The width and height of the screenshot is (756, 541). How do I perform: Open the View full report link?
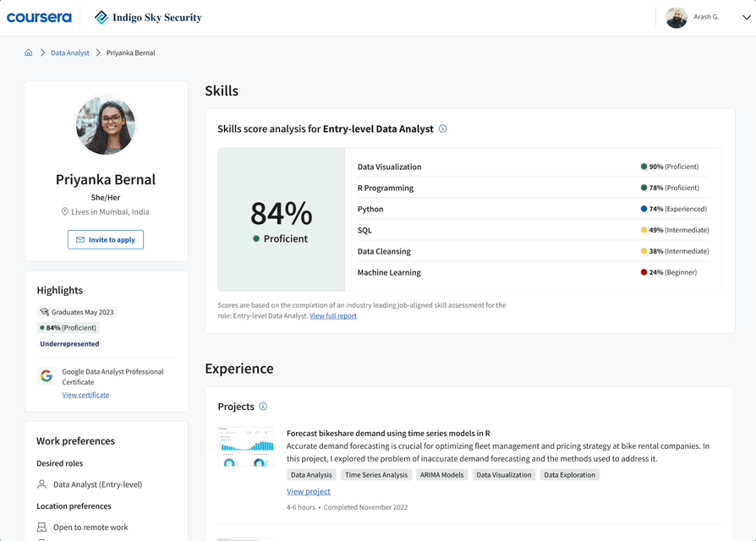[333, 316]
